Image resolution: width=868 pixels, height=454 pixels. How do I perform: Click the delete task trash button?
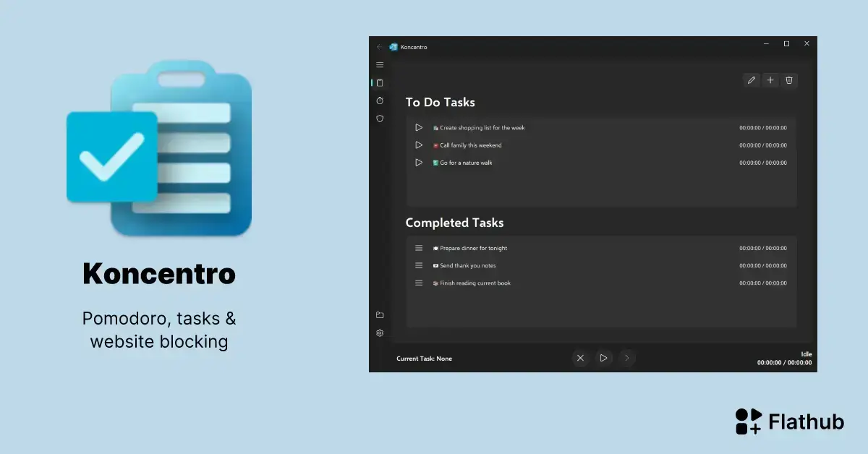(789, 80)
